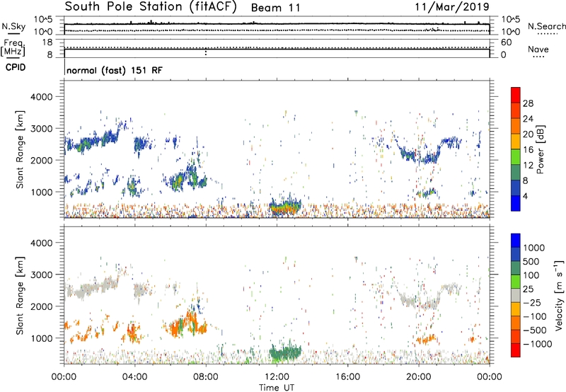Click the '12:00' time tick label
Viewport: 566px width, 392px height.
coord(277,377)
